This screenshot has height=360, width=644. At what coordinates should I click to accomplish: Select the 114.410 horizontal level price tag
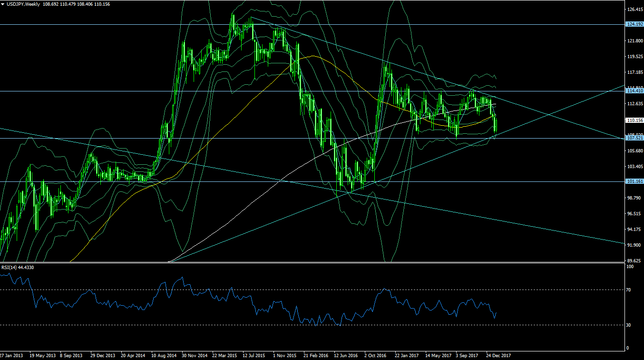point(635,90)
